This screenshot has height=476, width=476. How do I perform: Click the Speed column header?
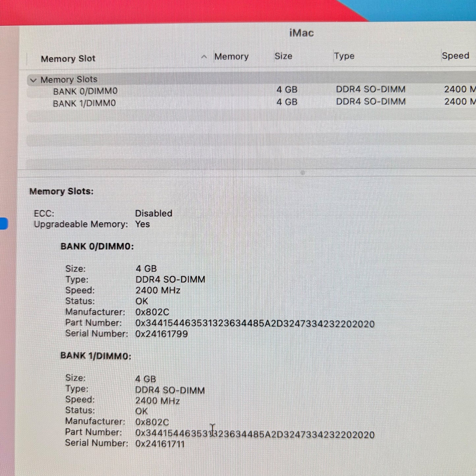point(456,55)
